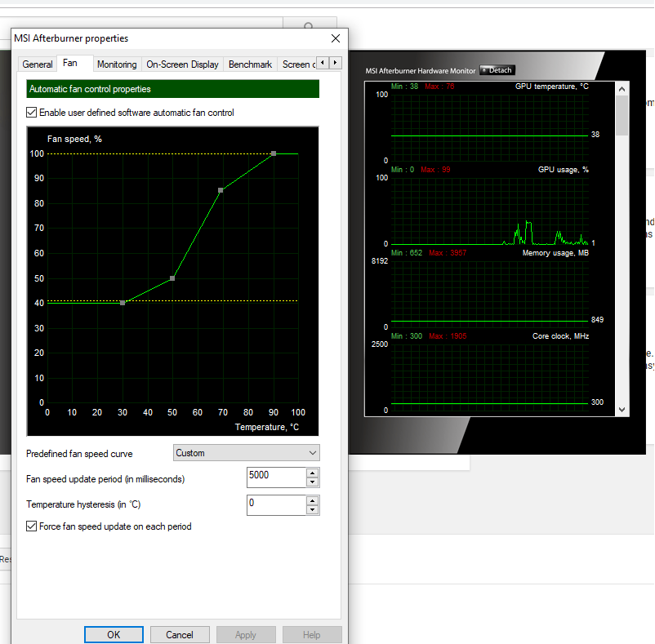Screen dimensions: 655x644
Task: Click the Hardware Monitor scrollbar thumb
Action: click(622, 116)
